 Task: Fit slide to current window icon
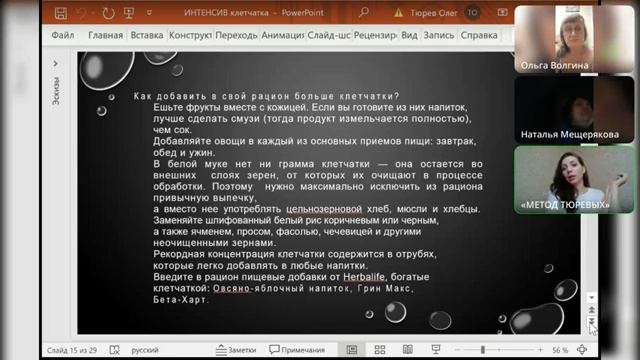coord(582,349)
